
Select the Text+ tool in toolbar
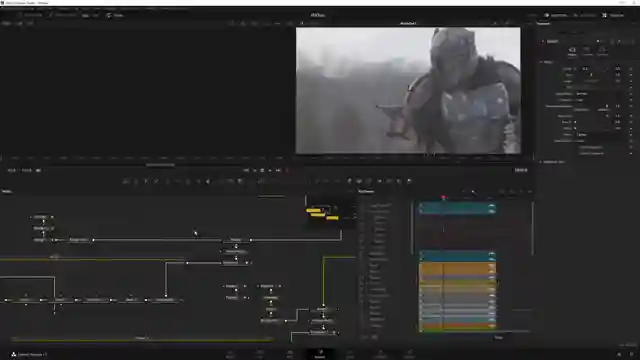[146, 181]
